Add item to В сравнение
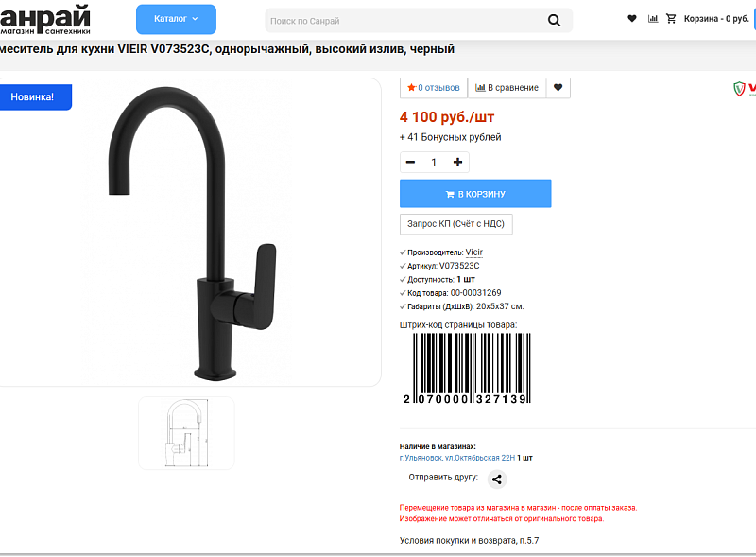 tap(507, 88)
